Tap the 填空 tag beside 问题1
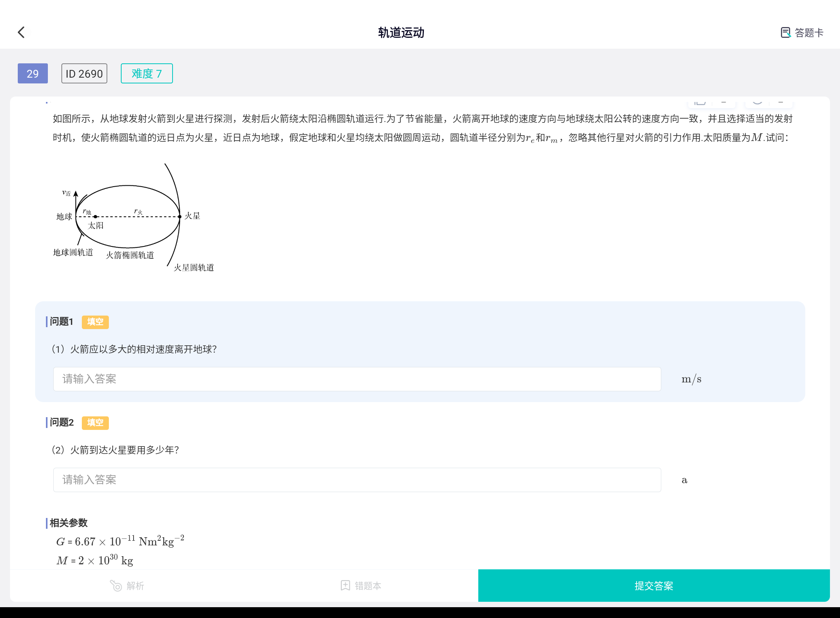The height and width of the screenshot is (618, 840). [x=95, y=322]
